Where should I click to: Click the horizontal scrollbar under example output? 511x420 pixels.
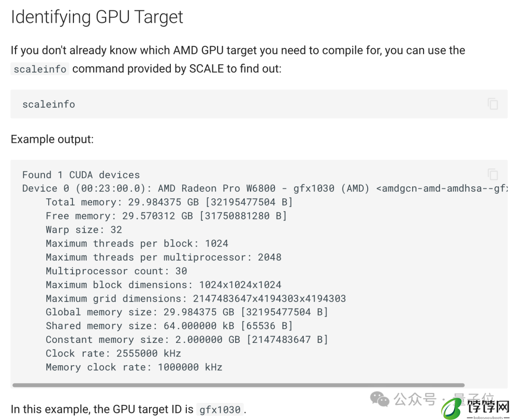point(238,385)
